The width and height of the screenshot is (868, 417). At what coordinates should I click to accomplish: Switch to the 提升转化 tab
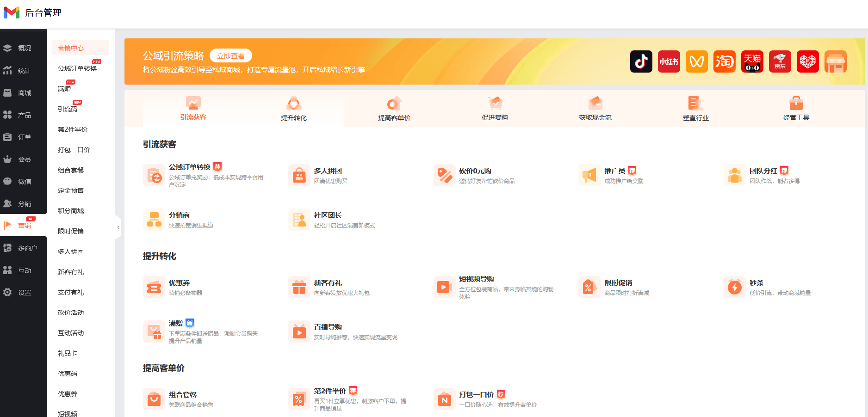click(293, 109)
